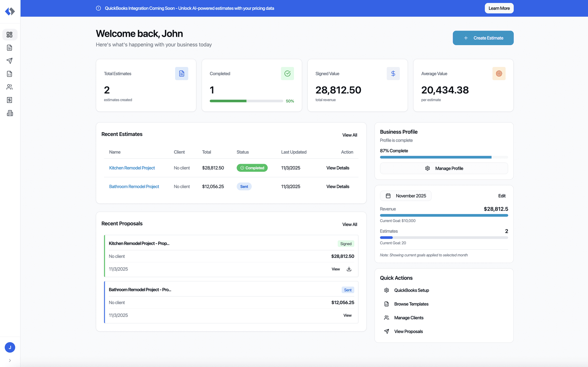Click the Kitchen Remodel Project - Prop... title
The height and width of the screenshot is (367, 588).
click(x=139, y=243)
